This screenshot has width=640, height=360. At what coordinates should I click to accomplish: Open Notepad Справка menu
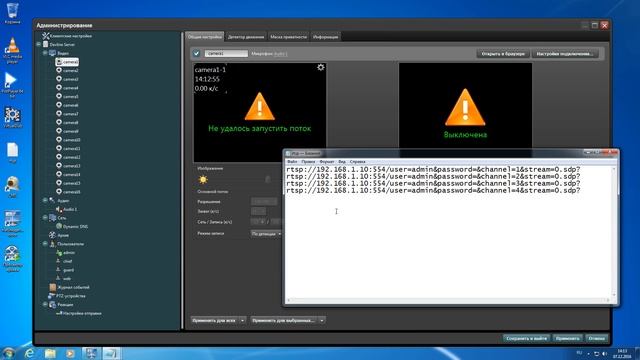click(358, 162)
